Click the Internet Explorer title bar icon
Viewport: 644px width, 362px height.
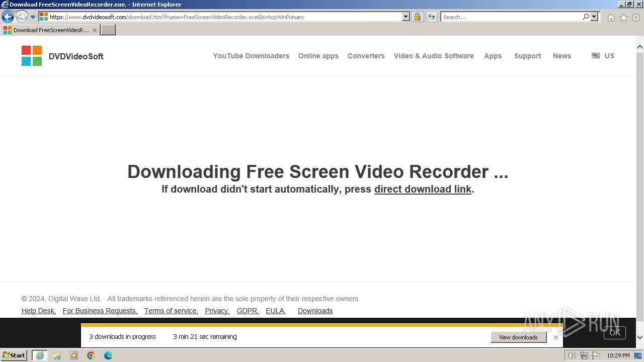click(x=5, y=5)
